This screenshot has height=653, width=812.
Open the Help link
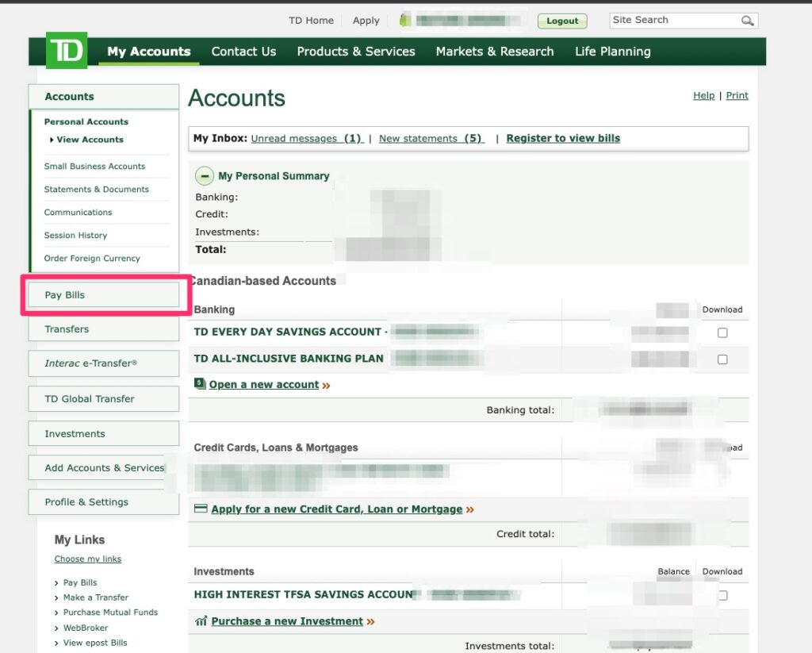click(x=704, y=95)
